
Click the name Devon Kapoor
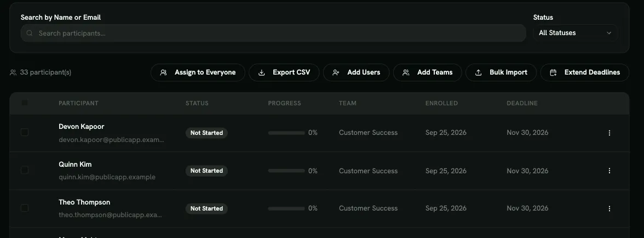(81, 126)
